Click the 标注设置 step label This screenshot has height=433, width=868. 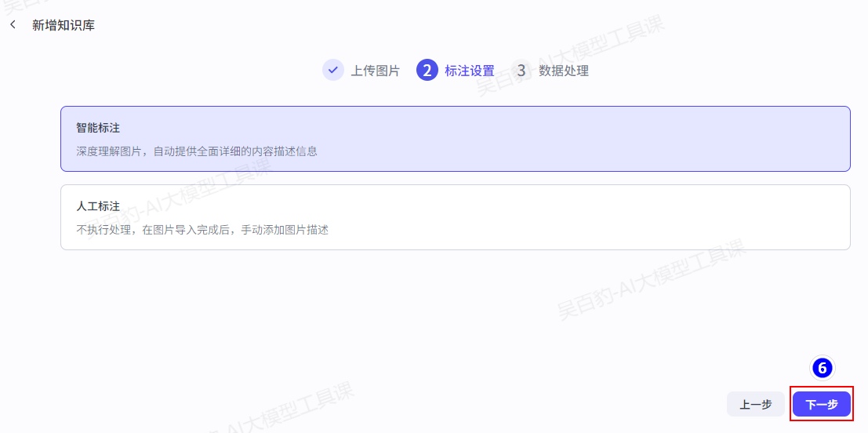[x=470, y=71]
